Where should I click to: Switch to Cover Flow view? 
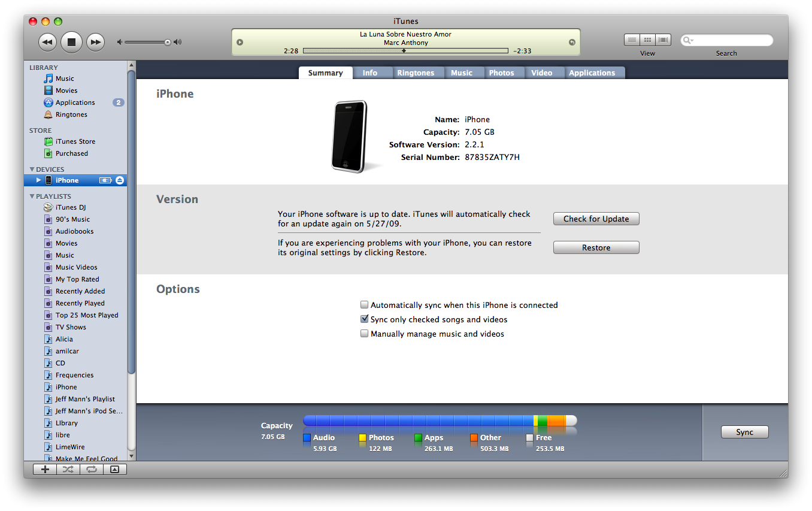[663, 40]
